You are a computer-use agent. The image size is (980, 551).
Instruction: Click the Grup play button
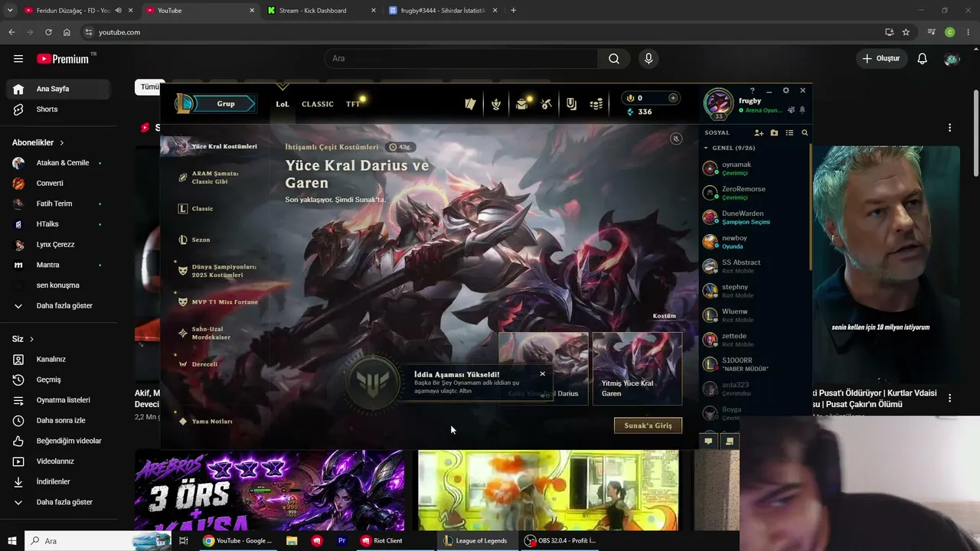click(226, 103)
